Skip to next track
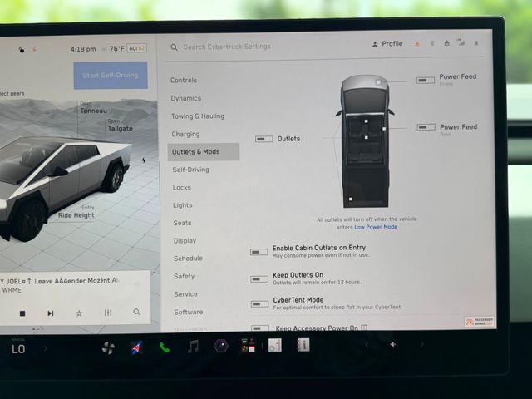 [x=51, y=313]
